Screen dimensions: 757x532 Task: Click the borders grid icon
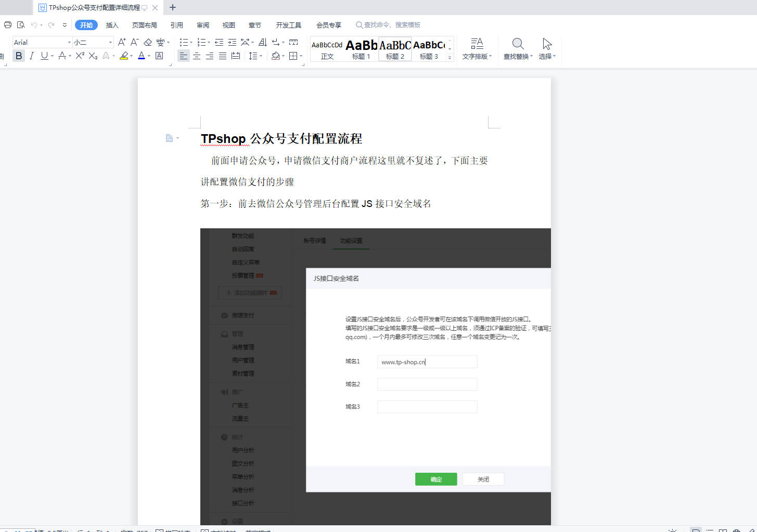pyautogui.click(x=293, y=56)
